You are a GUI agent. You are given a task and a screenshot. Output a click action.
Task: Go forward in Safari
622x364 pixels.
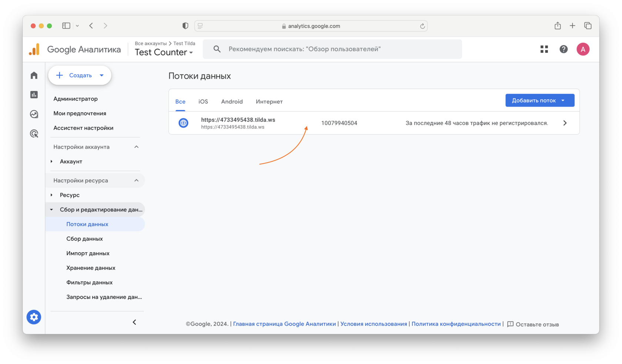[x=106, y=26]
